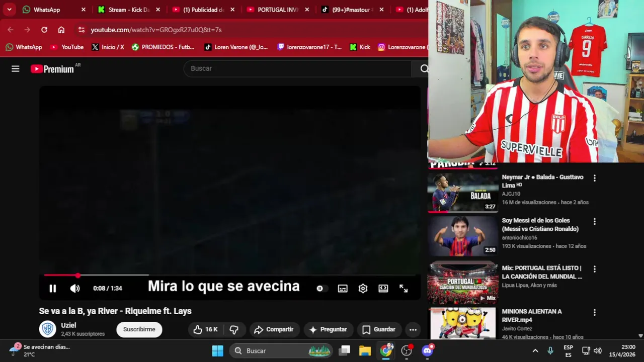Open the player settings gear

(363, 288)
